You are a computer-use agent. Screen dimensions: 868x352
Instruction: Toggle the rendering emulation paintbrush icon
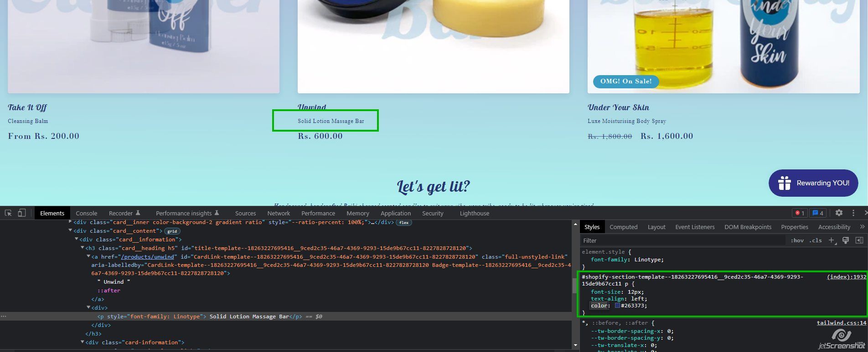[846, 240]
